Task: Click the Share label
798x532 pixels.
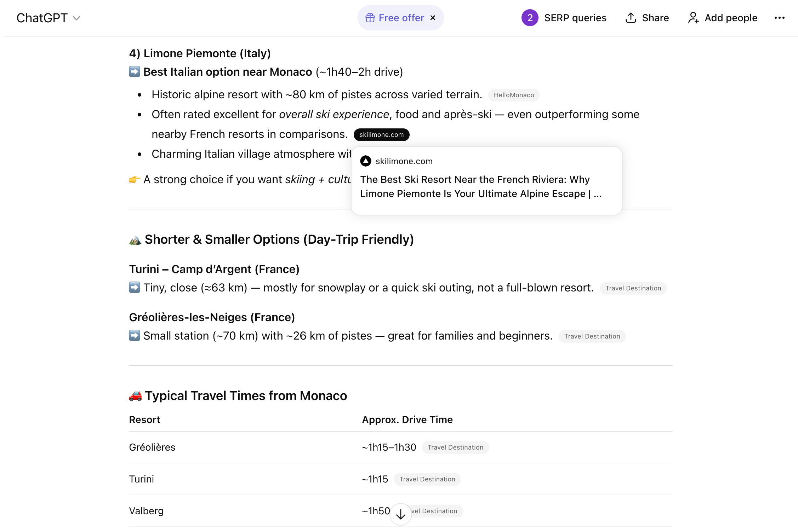Action: pyautogui.click(x=655, y=18)
